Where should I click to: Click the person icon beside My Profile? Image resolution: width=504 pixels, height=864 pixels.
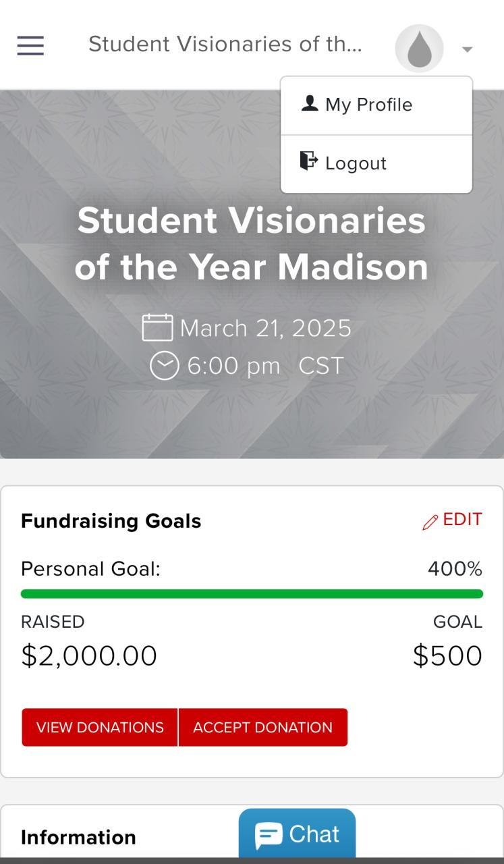coord(310,103)
